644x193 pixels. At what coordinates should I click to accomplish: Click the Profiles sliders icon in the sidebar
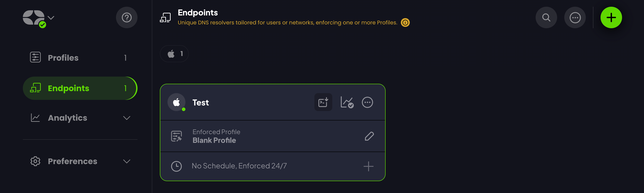35,57
